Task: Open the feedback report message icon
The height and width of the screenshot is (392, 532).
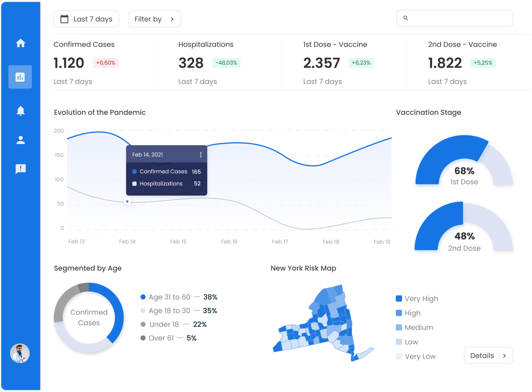Action: pyautogui.click(x=21, y=169)
